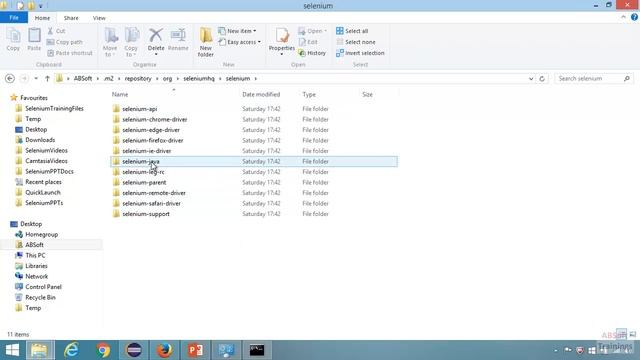This screenshot has height=360, width=640.
Task: Click the Properties icon
Action: click(282, 42)
